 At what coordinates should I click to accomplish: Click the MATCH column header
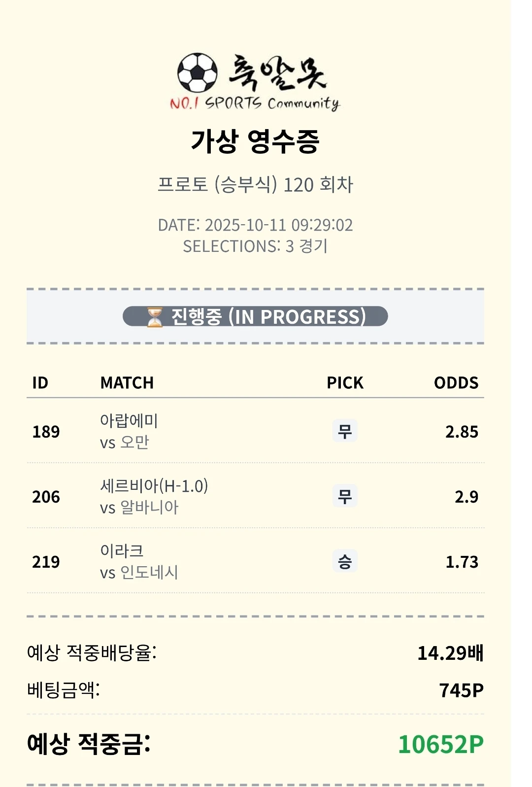click(x=127, y=383)
